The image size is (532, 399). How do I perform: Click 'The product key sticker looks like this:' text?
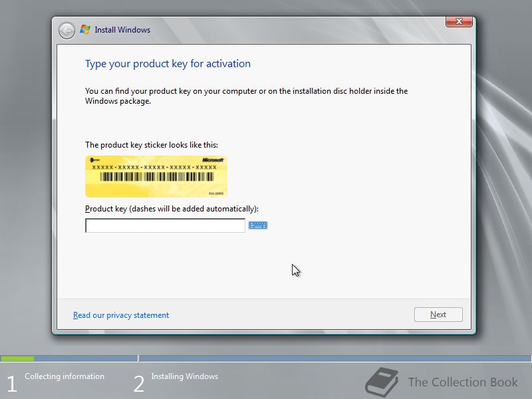tap(152, 145)
